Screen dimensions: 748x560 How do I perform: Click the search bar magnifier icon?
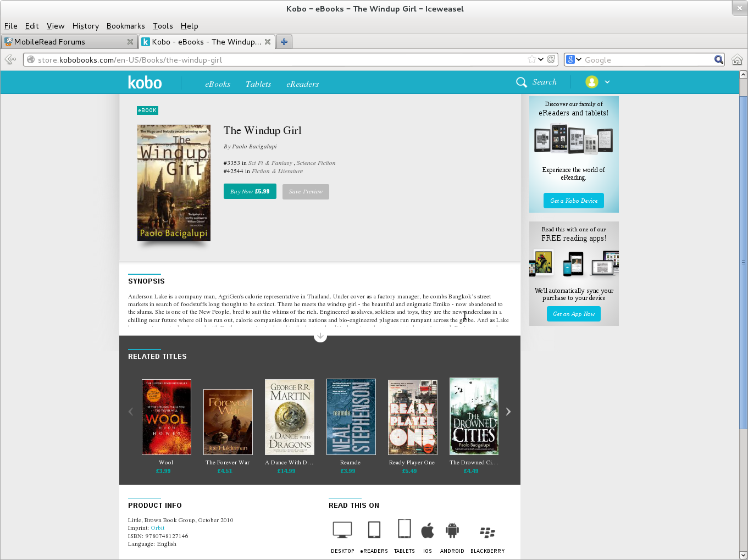(719, 59)
